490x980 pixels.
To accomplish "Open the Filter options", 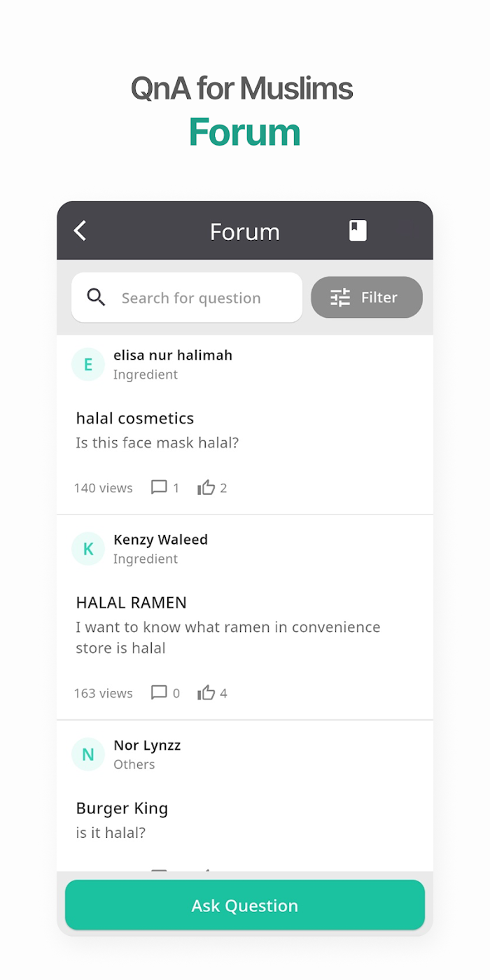I will pyautogui.click(x=367, y=297).
